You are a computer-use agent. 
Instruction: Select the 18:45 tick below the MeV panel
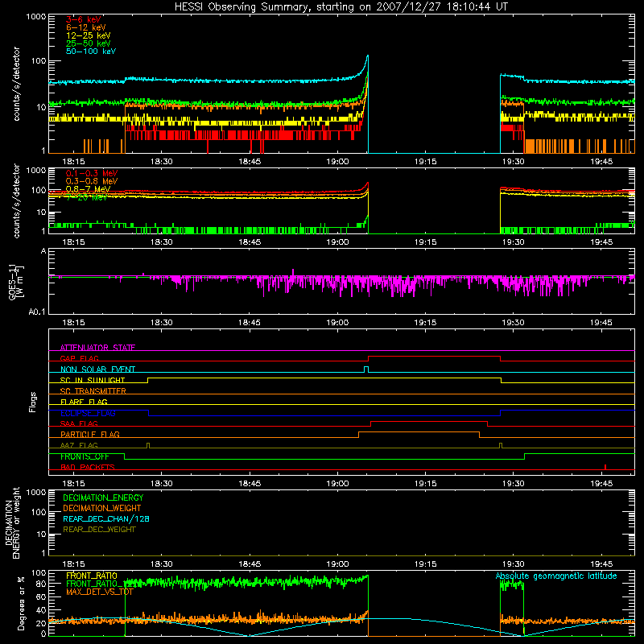250,242
